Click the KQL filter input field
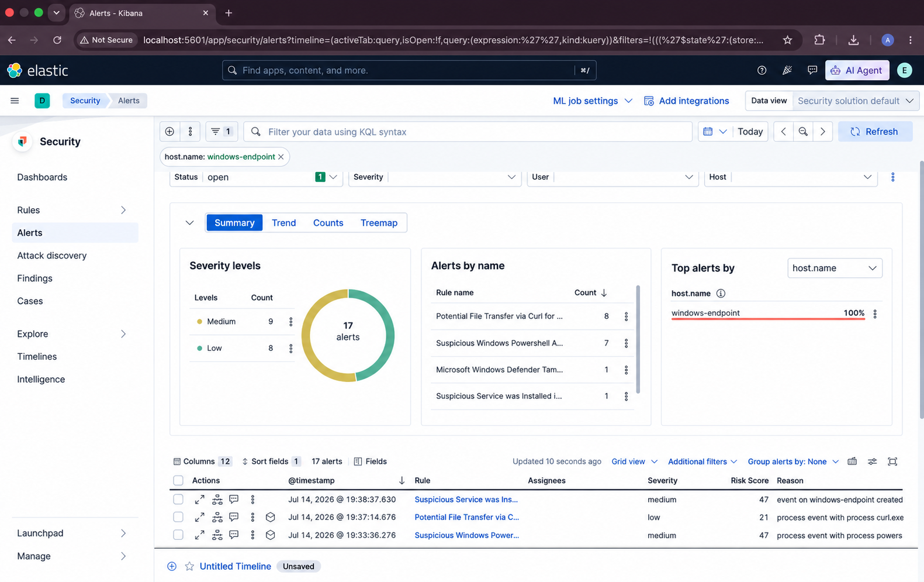Image resolution: width=924 pixels, height=582 pixels. click(468, 132)
